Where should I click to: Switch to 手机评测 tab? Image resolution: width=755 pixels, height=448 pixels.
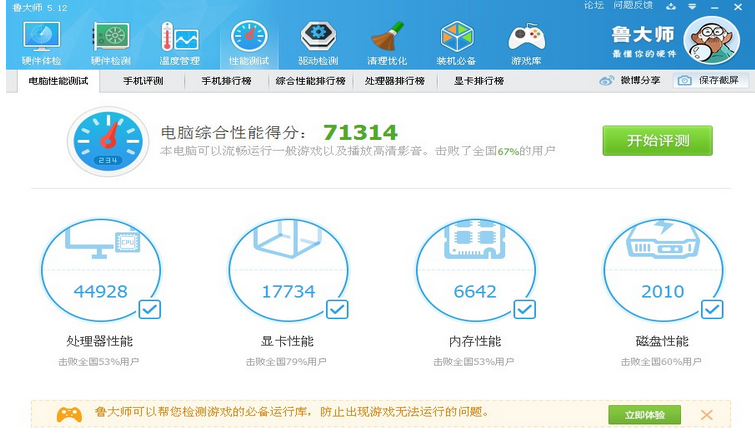[x=143, y=81]
